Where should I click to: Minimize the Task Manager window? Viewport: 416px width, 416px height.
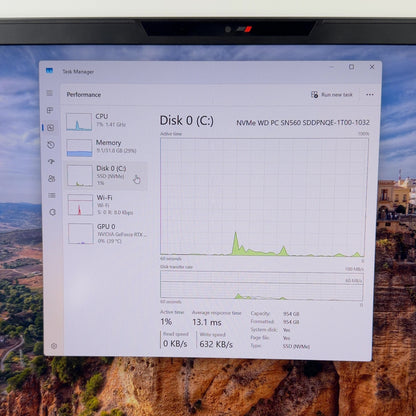tap(332, 67)
